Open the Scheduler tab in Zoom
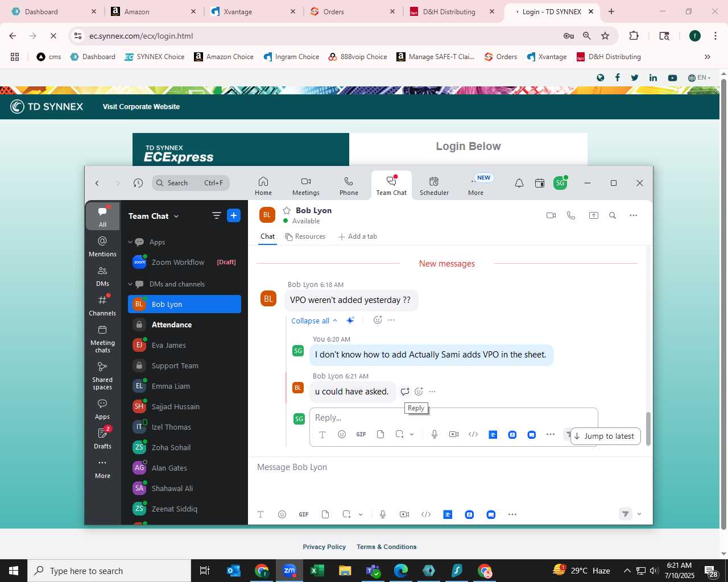This screenshot has width=728, height=582. (x=434, y=186)
